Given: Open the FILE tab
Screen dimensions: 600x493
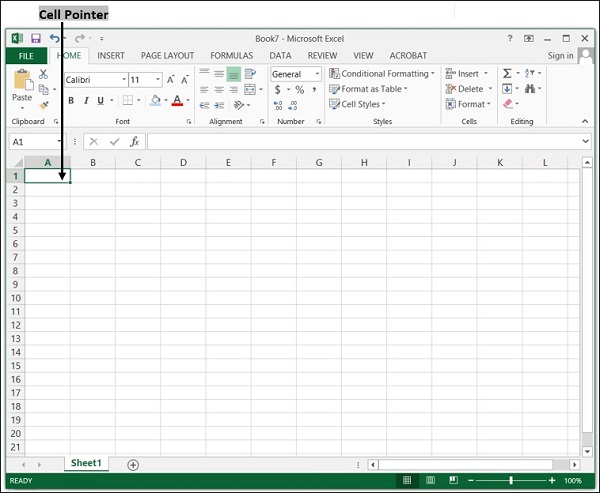Looking at the screenshot, I should click(x=26, y=56).
